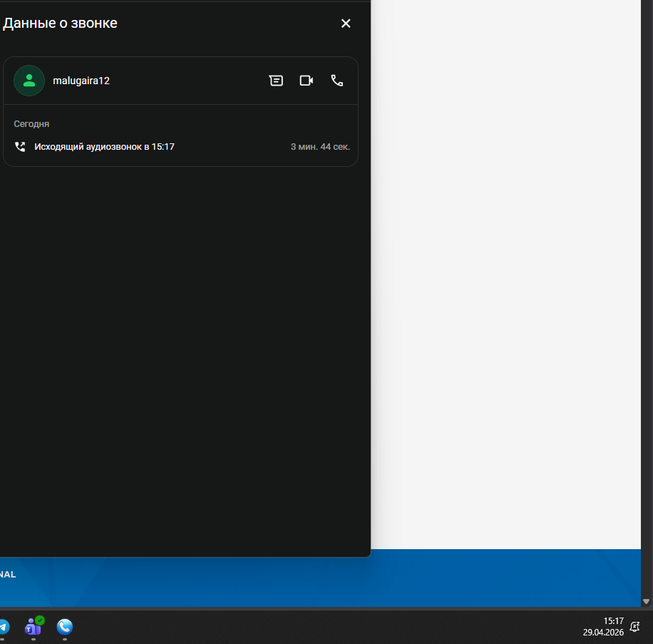
Task: Click the outgoing call icon in history
Action: (20, 147)
